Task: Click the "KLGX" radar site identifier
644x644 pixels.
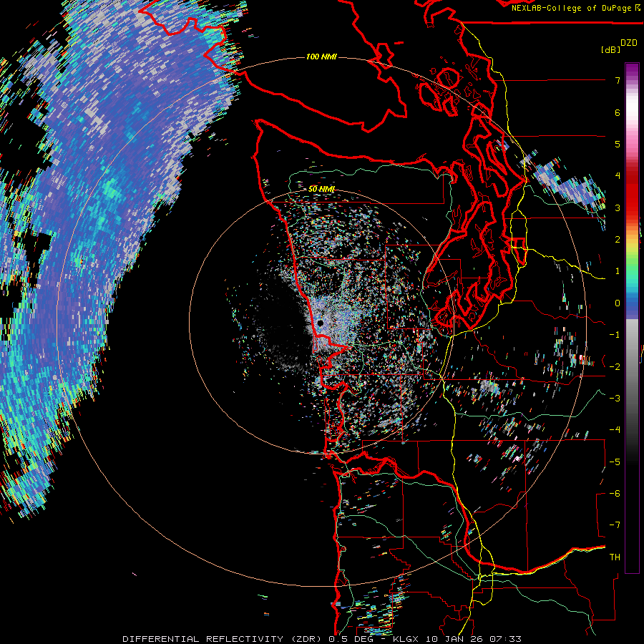Action: point(406,639)
